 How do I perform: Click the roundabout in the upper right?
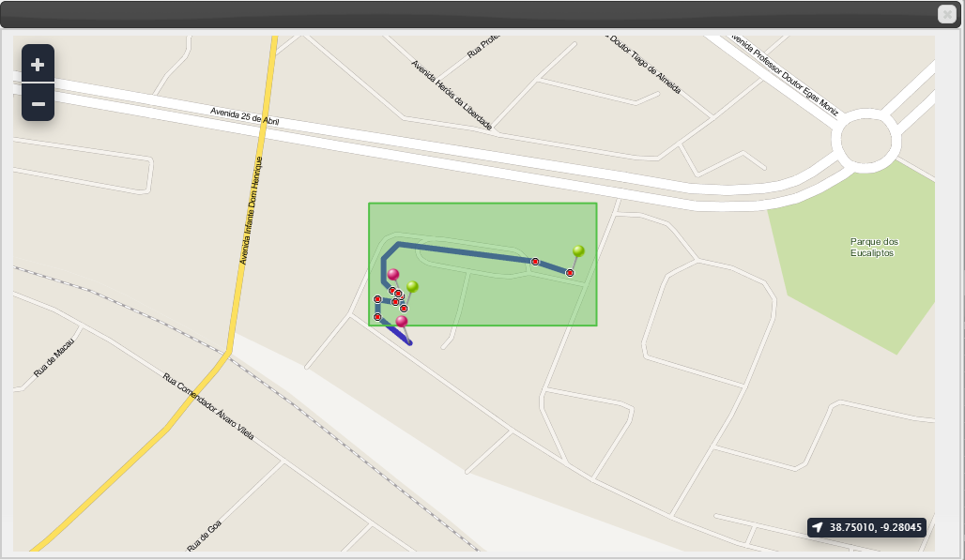point(865,141)
